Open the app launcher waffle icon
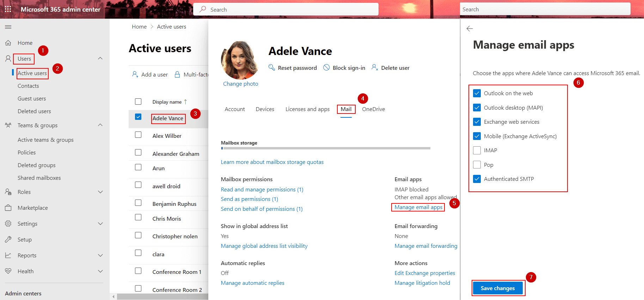Screen dimensions: 644x300 [8, 9]
